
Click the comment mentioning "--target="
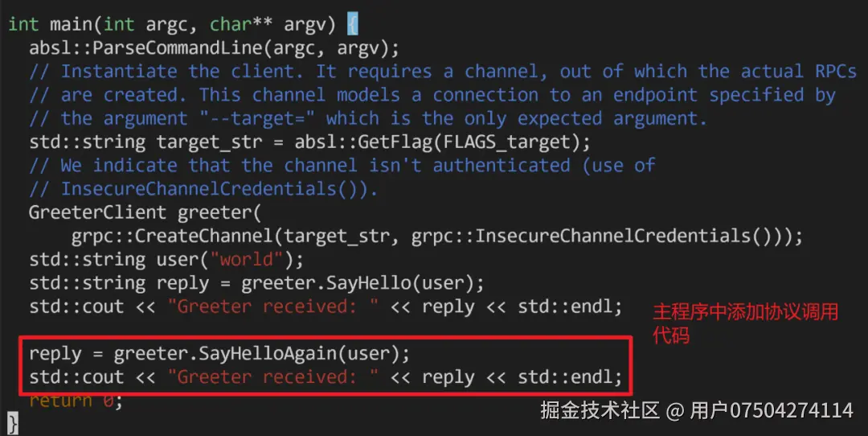[368, 118]
